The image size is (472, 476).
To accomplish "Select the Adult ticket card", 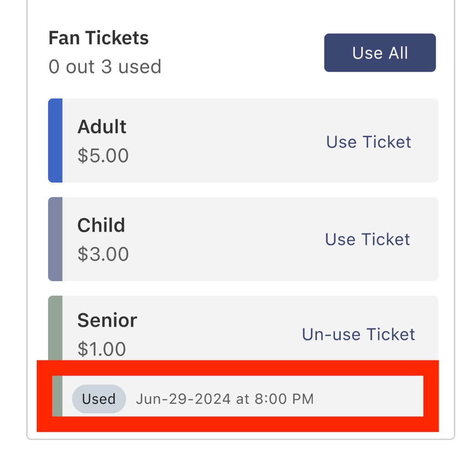I will (x=243, y=140).
